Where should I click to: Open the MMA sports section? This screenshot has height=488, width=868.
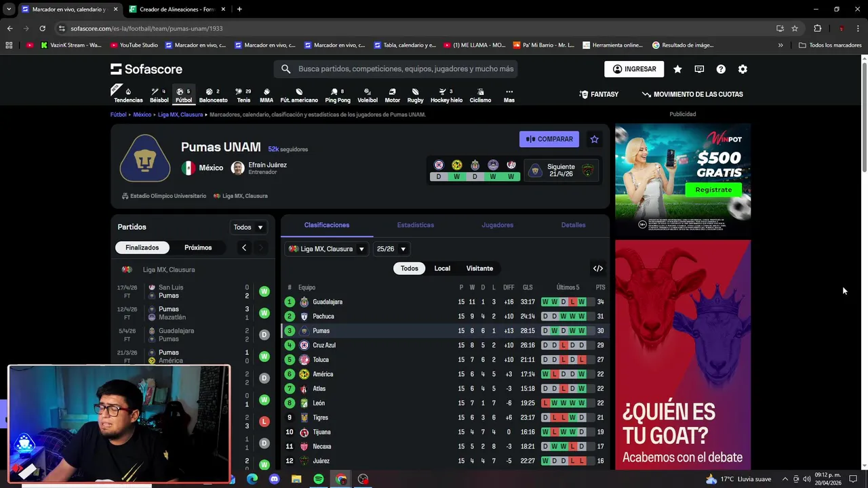[267, 95]
